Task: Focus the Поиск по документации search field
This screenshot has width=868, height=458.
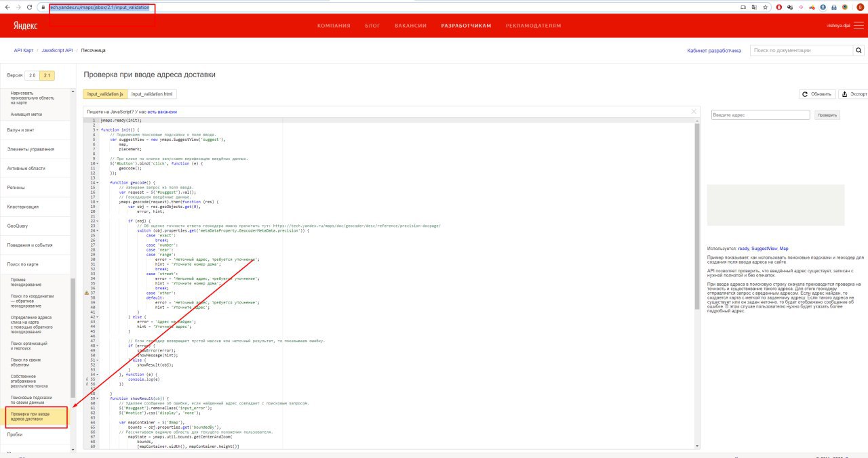Action: click(x=802, y=50)
